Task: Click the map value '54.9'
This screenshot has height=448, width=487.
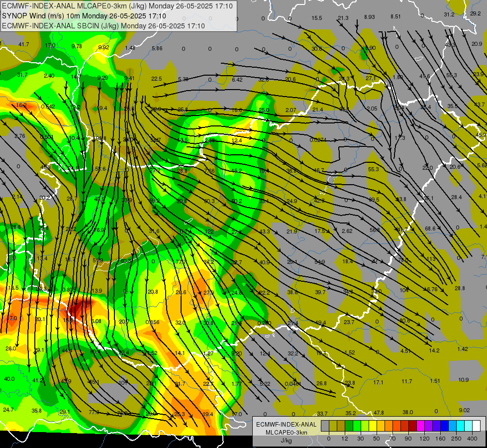Action: click(319, 262)
